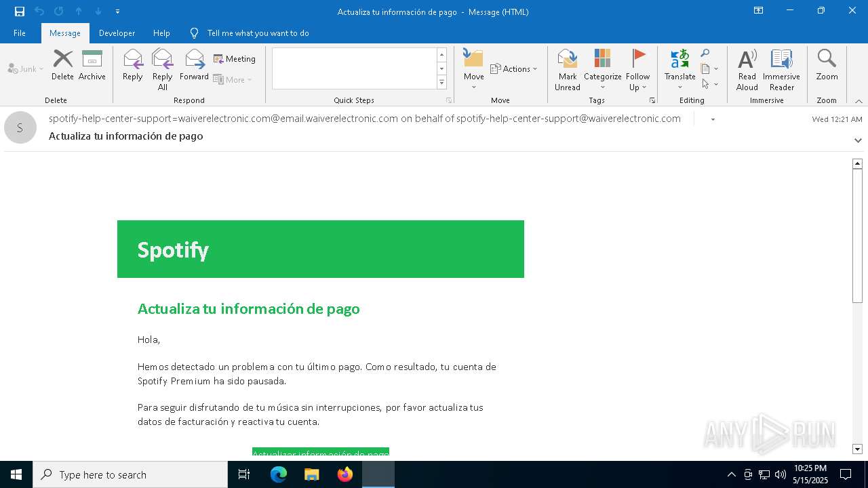868x488 pixels.
Task: Open the Actions dropdown
Action: point(513,69)
